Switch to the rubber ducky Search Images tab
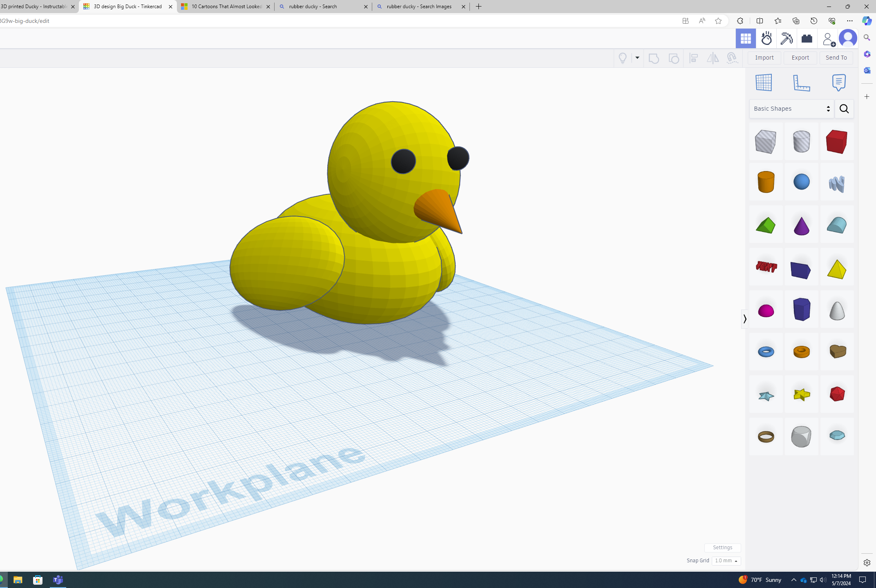876x588 pixels. tap(420, 7)
